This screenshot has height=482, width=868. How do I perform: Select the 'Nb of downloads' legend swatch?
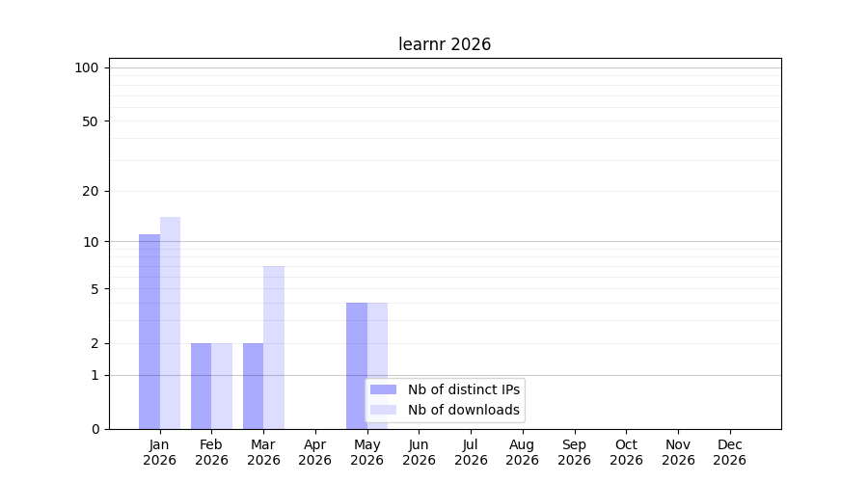(383, 410)
